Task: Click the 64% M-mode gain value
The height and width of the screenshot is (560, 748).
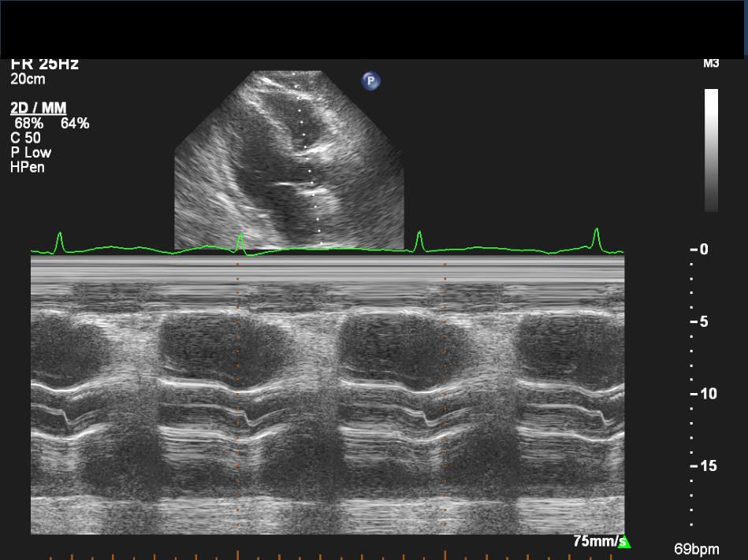Action: (75, 124)
